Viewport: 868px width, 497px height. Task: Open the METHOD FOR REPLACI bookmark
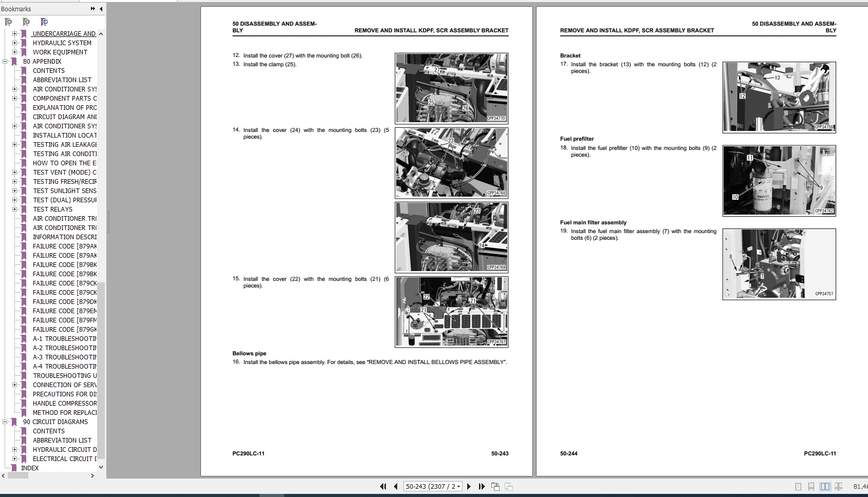[x=65, y=413]
